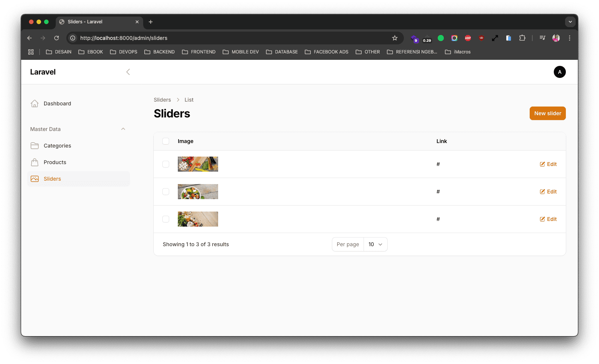Reload the page in the browser
This screenshot has width=599, height=364.
tap(57, 38)
